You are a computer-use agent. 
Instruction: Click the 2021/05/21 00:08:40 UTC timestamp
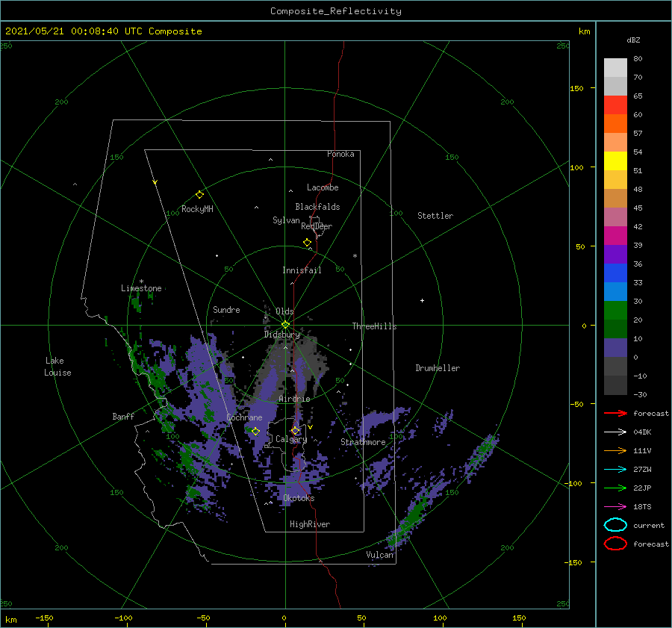tap(104, 31)
